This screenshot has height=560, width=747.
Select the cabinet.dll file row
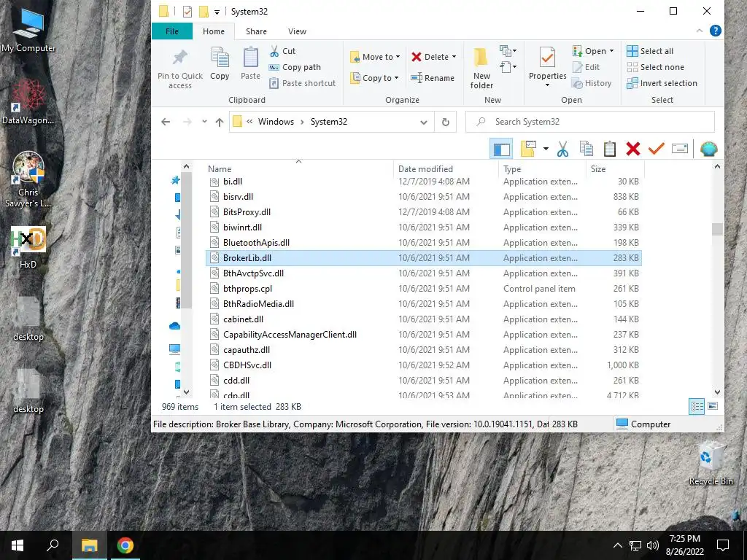tap(424, 319)
